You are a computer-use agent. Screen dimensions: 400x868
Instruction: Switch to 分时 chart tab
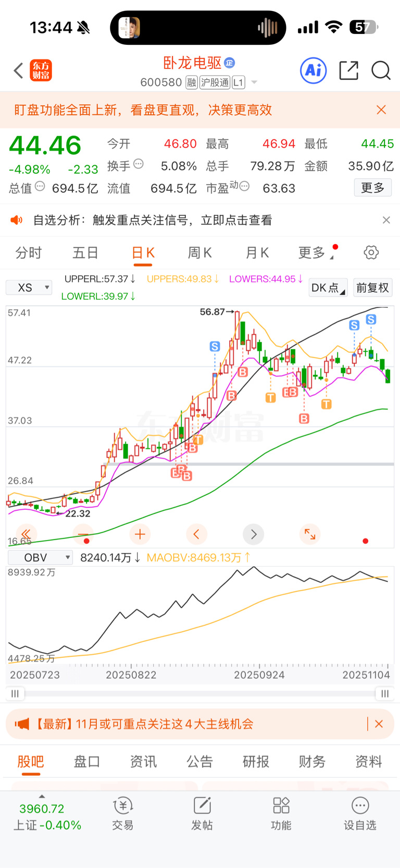[29, 253]
